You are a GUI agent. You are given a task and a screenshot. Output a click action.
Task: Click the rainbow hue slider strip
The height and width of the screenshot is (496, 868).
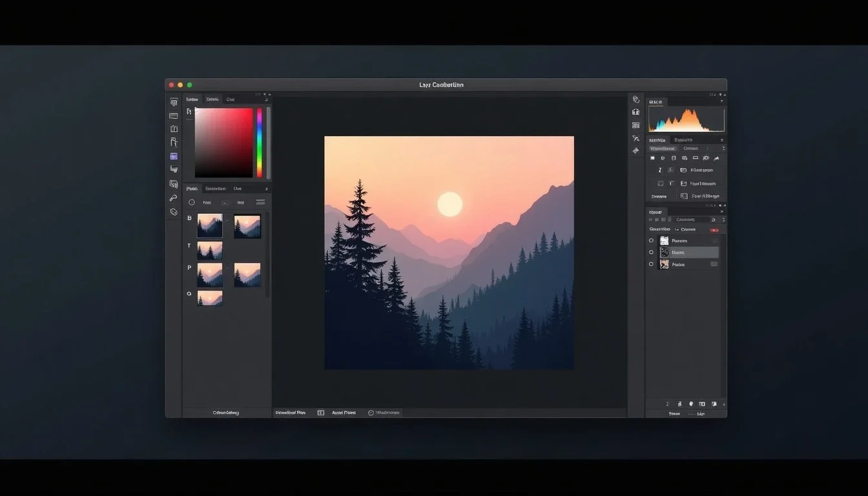click(260, 143)
